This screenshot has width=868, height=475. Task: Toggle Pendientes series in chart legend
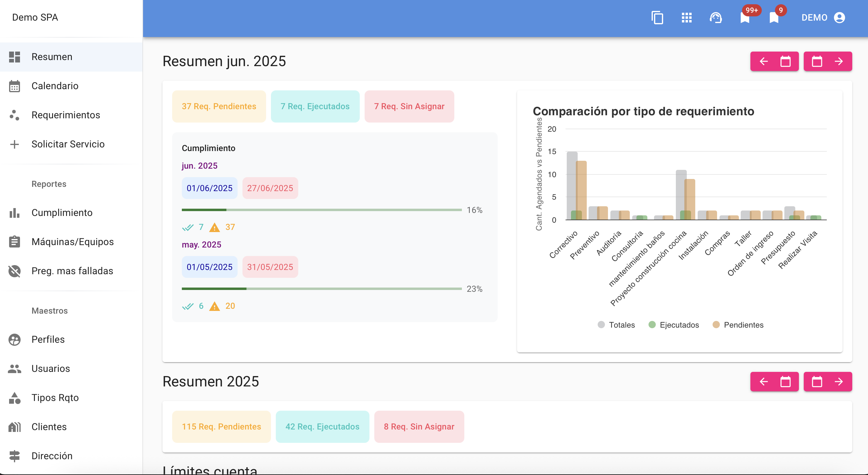pos(738,325)
